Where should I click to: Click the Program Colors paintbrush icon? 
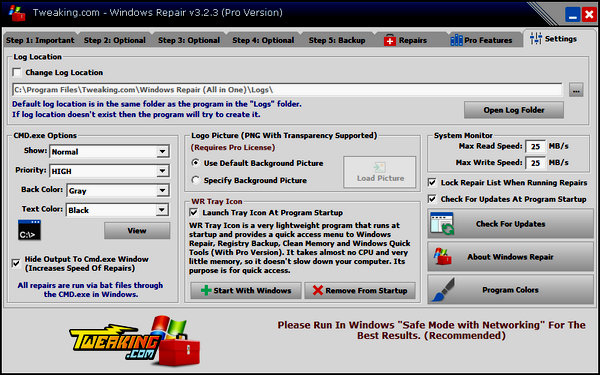(443, 290)
